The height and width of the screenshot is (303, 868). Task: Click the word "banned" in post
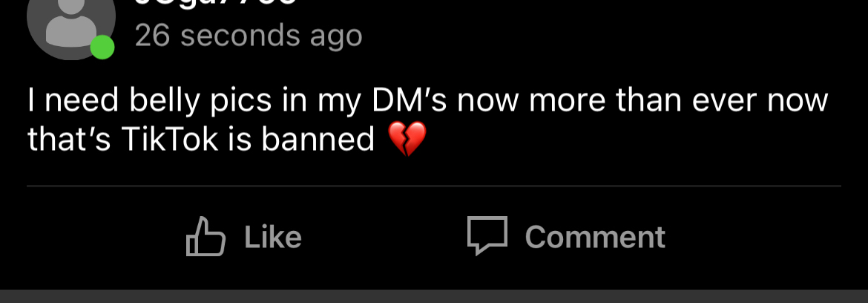click(x=318, y=140)
